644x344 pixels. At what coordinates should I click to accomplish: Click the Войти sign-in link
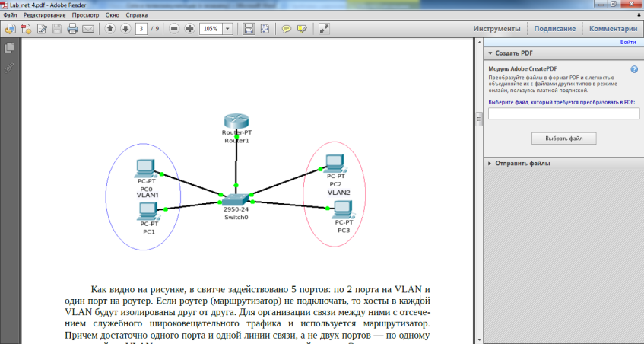[x=628, y=42]
